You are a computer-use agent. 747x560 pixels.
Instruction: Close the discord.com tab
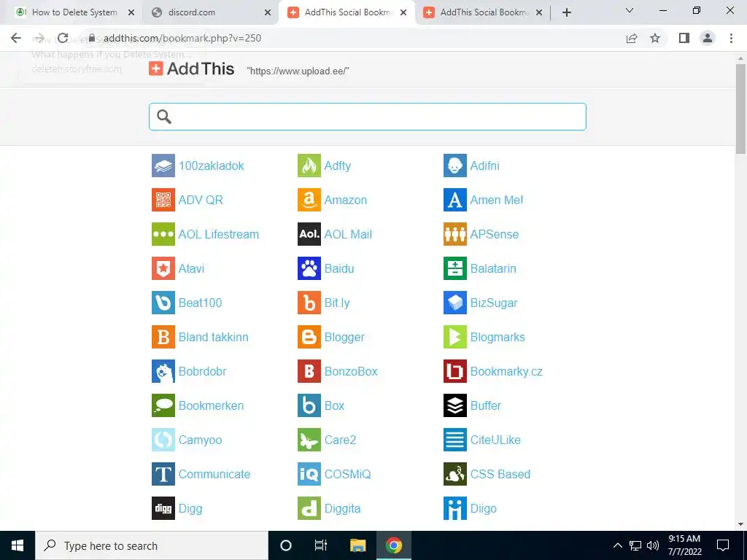268,12
